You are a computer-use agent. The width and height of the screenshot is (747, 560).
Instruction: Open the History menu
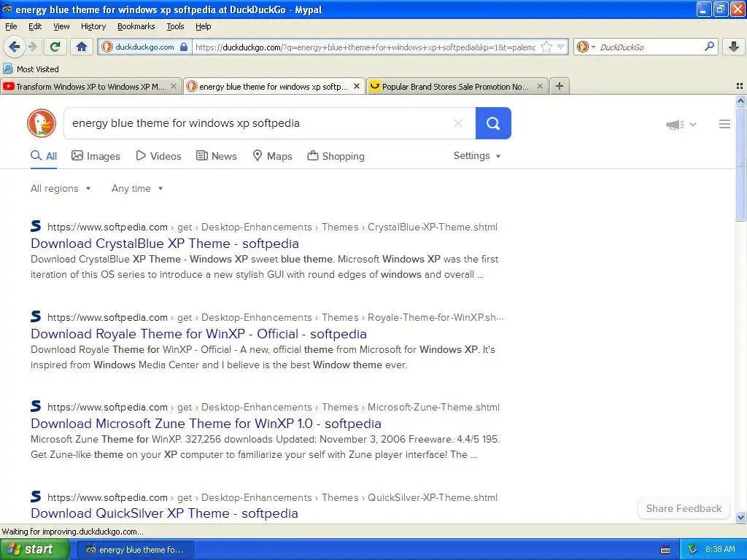point(93,26)
